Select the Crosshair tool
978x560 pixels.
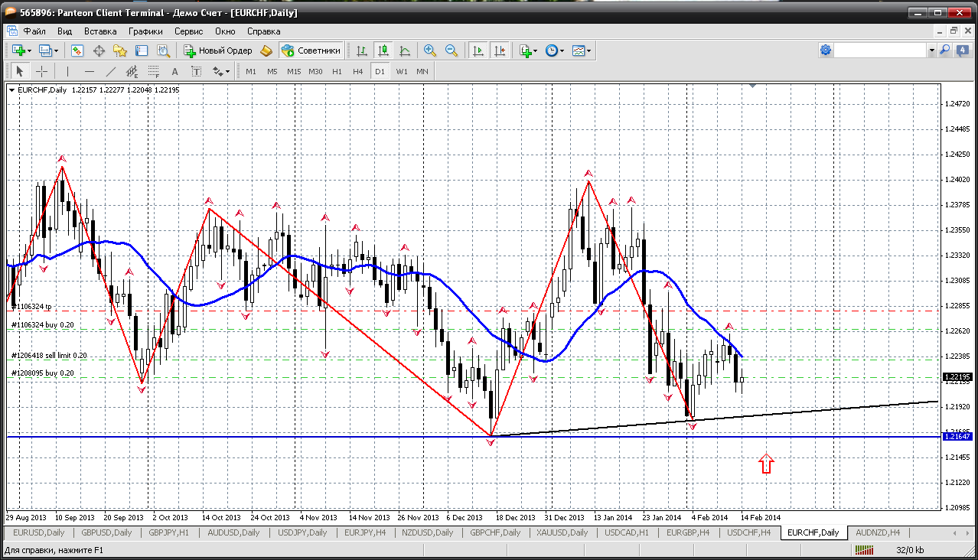coord(41,71)
